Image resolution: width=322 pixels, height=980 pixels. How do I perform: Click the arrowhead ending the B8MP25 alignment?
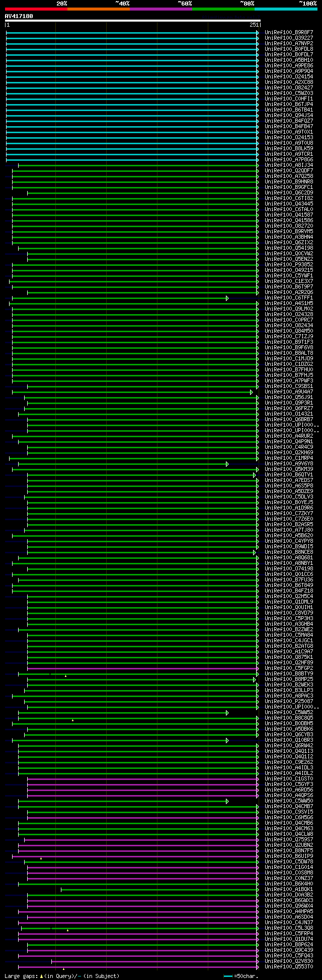tap(255, 679)
